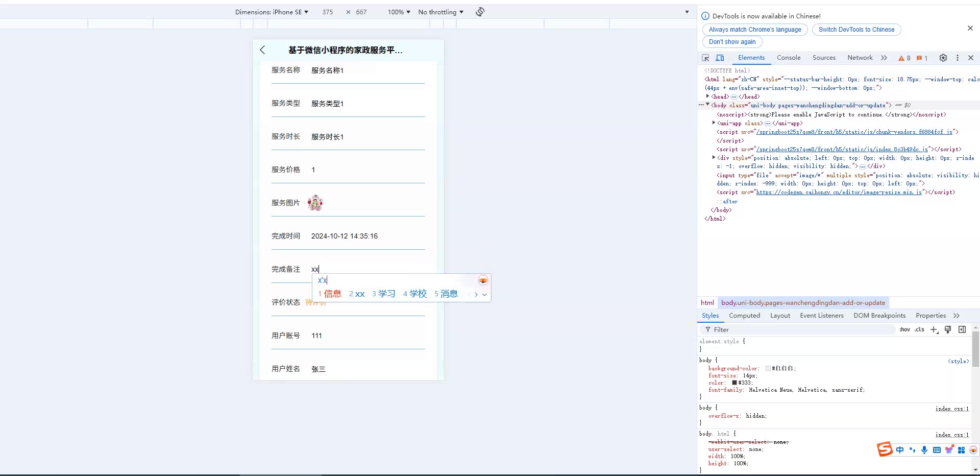The height and width of the screenshot is (476, 980).
Task: Toggle the .cls element classes button
Action: 919,330
